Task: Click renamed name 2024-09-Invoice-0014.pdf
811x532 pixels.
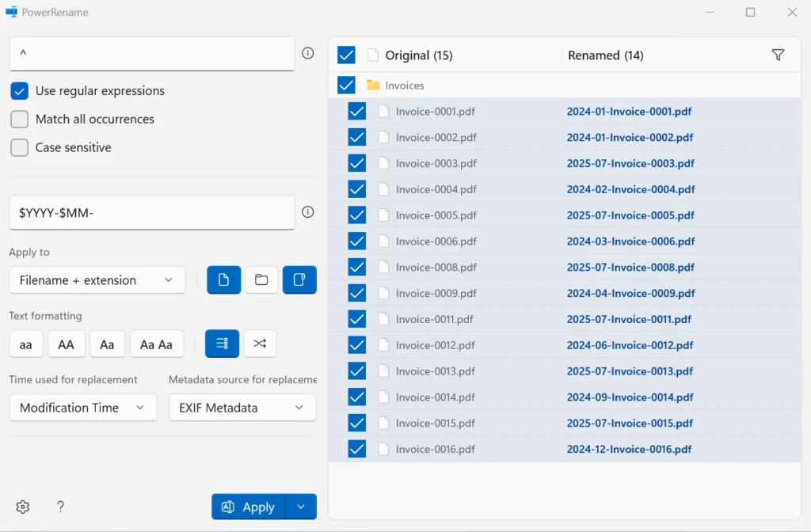Action: pyautogui.click(x=630, y=397)
